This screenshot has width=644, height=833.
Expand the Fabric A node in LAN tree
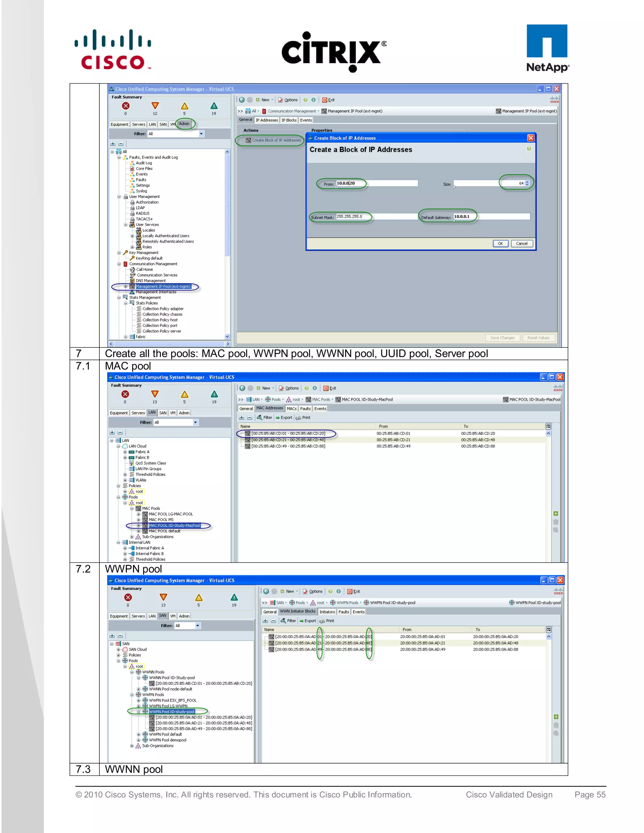coord(125,452)
